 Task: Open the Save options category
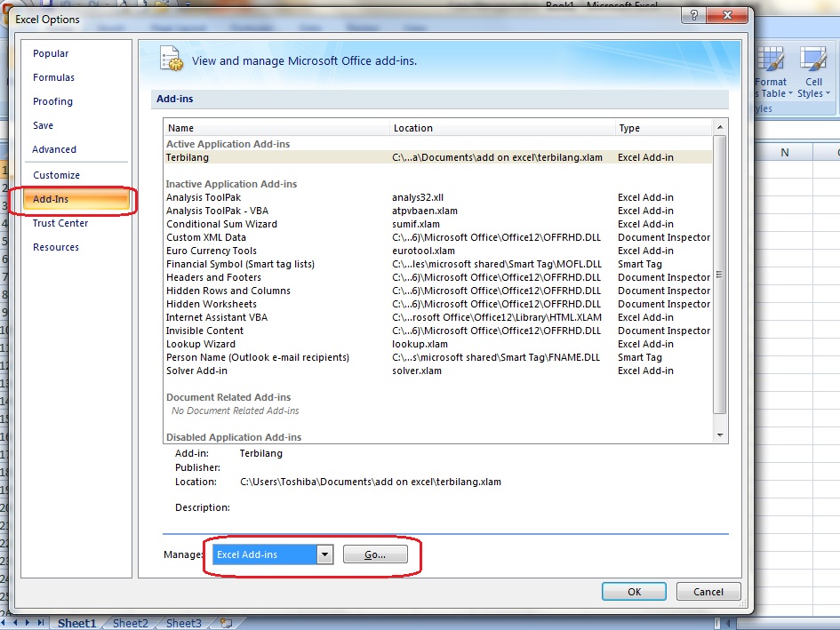pyautogui.click(x=43, y=125)
